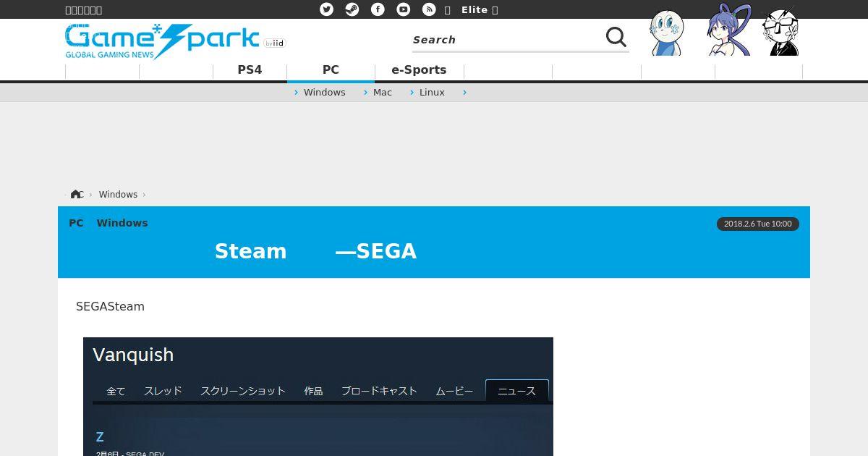868x456 pixels.
Task: Click the Game*Spark logo
Action: (162, 42)
